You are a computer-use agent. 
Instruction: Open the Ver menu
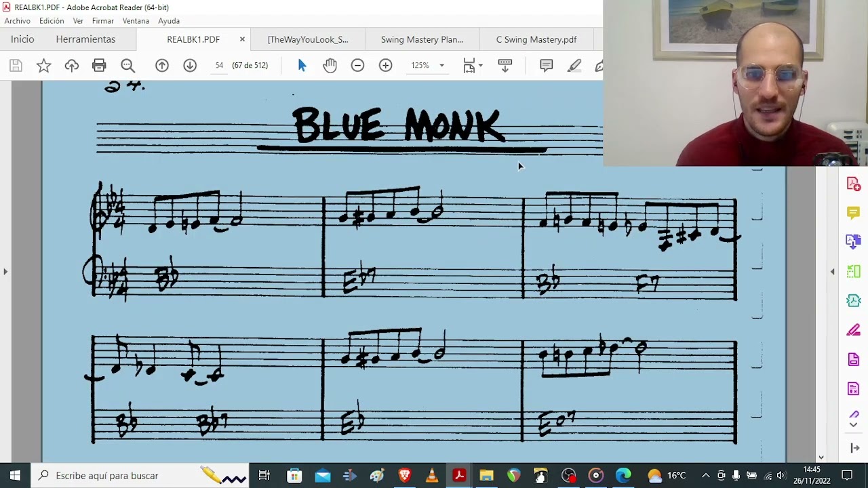point(78,21)
